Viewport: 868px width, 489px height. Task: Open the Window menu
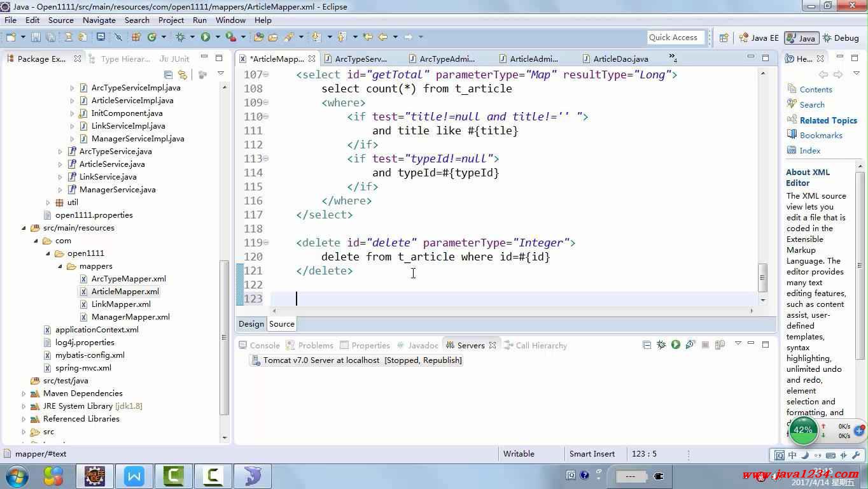[x=230, y=20]
